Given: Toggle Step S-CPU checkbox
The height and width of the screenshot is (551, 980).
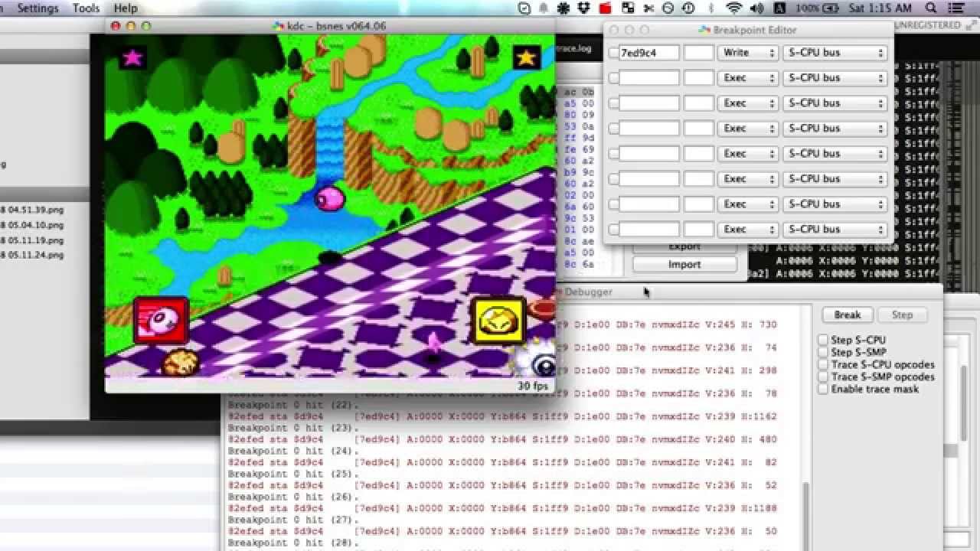Looking at the screenshot, I should (823, 340).
